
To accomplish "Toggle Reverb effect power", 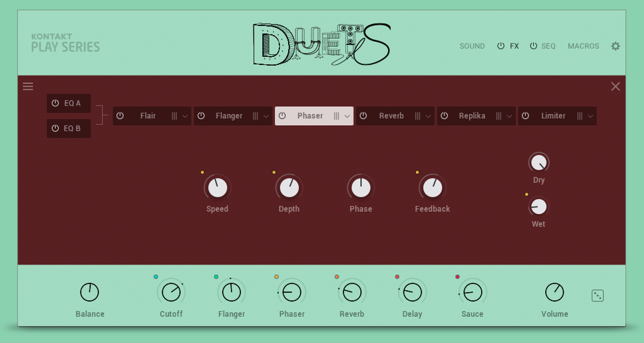I will tap(363, 116).
